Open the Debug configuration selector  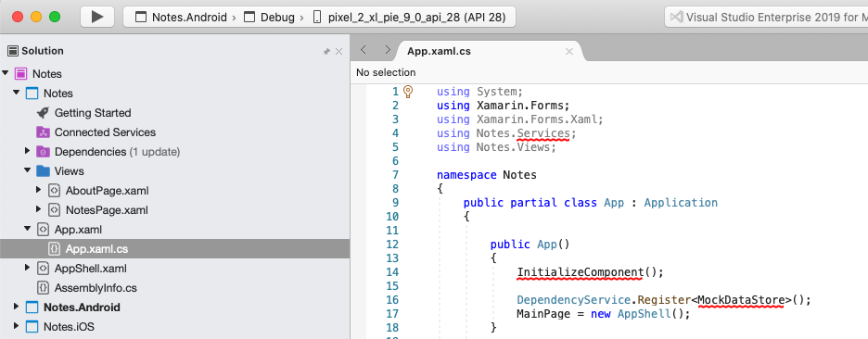(270, 18)
